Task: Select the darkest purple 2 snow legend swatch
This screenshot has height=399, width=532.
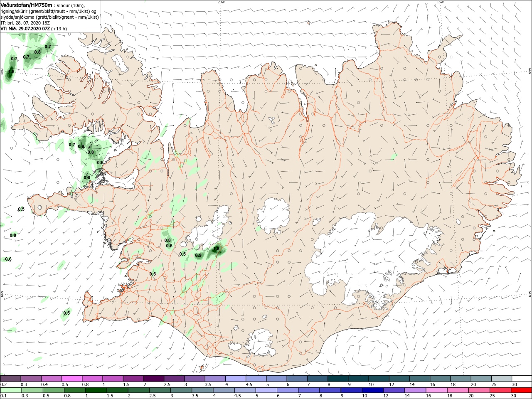Action: click(x=153, y=379)
